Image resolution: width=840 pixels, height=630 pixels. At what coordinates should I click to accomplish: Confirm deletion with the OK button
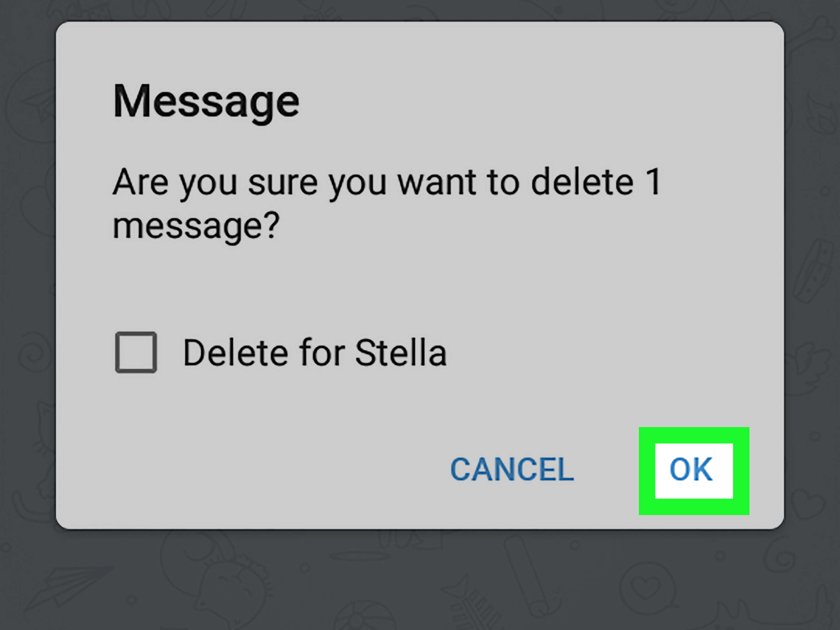(x=694, y=470)
